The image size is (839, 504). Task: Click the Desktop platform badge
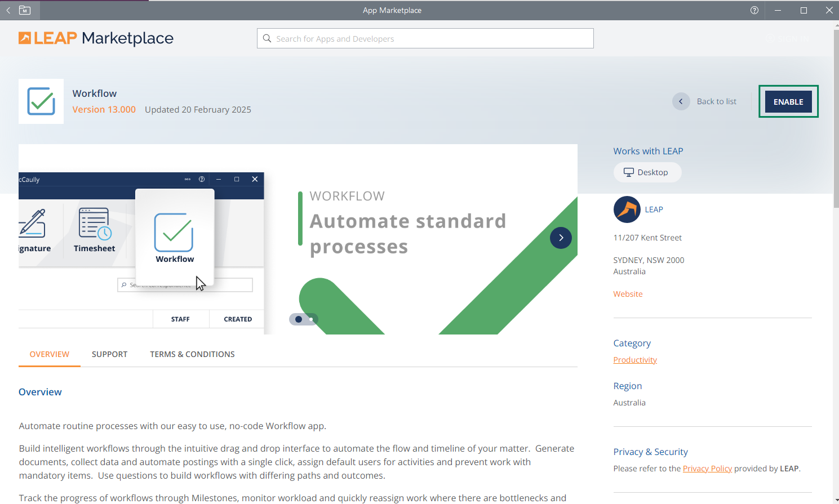pos(647,172)
